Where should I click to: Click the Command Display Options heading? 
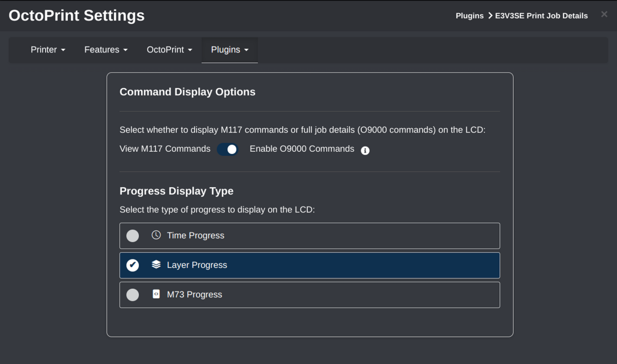pyautogui.click(x=187, y=92)
